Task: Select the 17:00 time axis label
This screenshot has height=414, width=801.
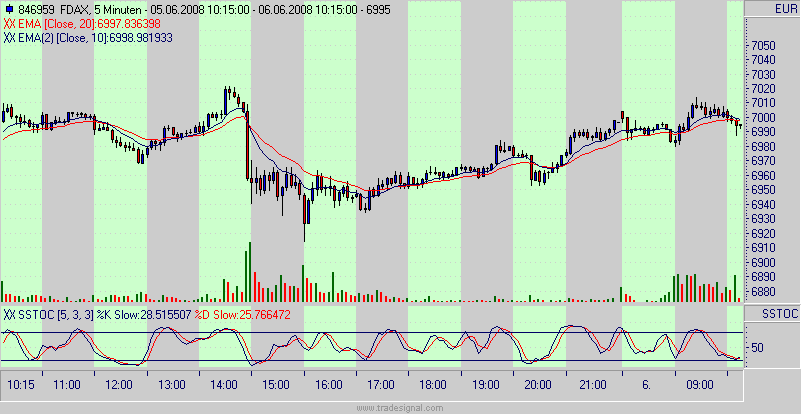Action: point(381,385)
